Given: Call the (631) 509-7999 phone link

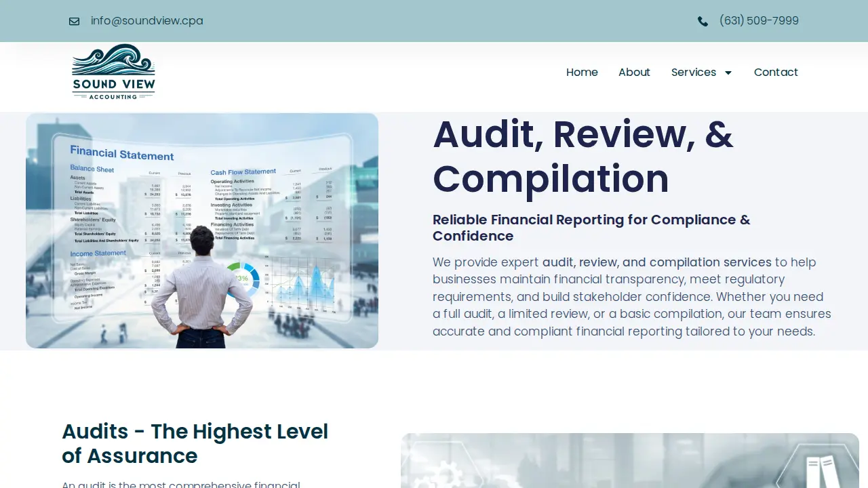Looking at the screenshot, I should click(759, 21).
